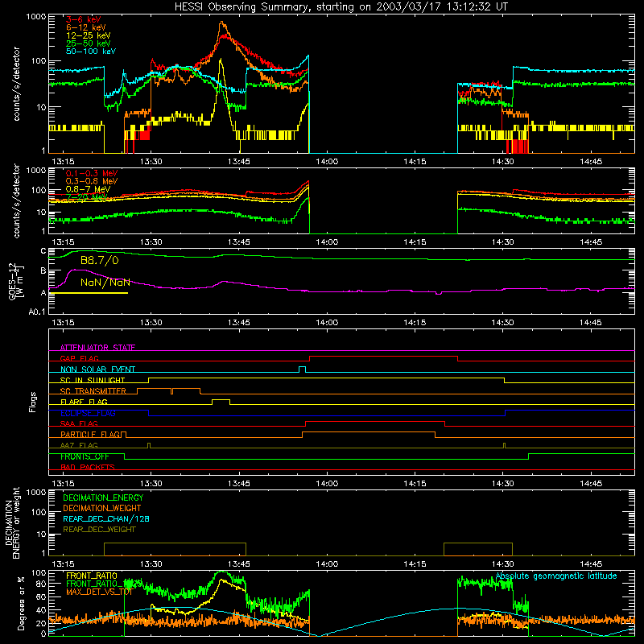Image resolution: width=644 pixels, height=644 pixels.
Task: Select the blue ECLIPSE_FLAG label
Action: pyautogui.click(x=88, y=413)
